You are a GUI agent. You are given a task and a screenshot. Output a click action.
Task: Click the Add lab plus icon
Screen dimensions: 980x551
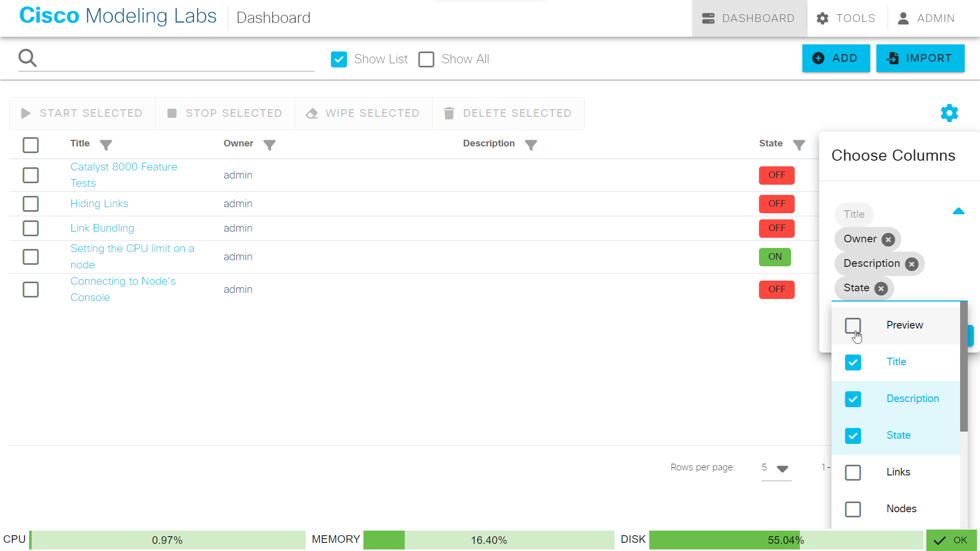pos(819,58)
